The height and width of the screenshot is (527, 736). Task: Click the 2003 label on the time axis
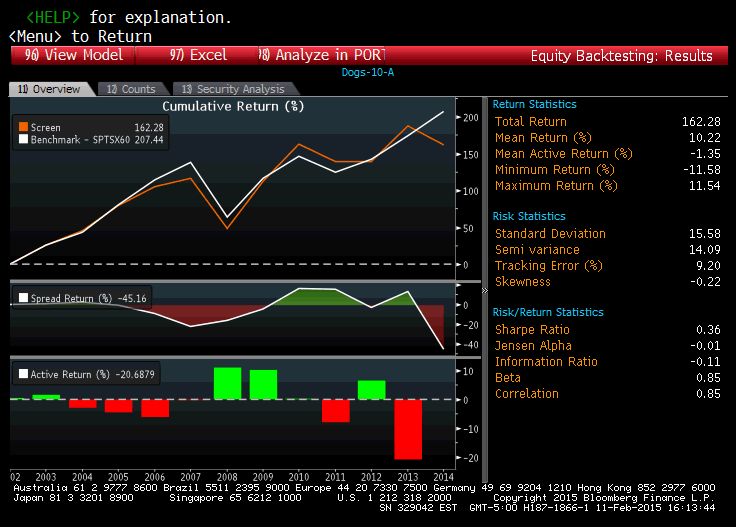[x=46, y=477]
